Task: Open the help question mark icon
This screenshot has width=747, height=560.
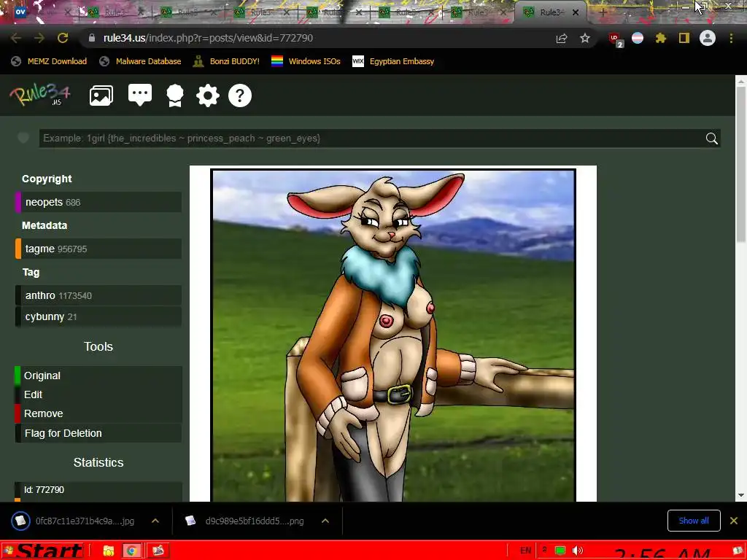Action: click(240, 96)
